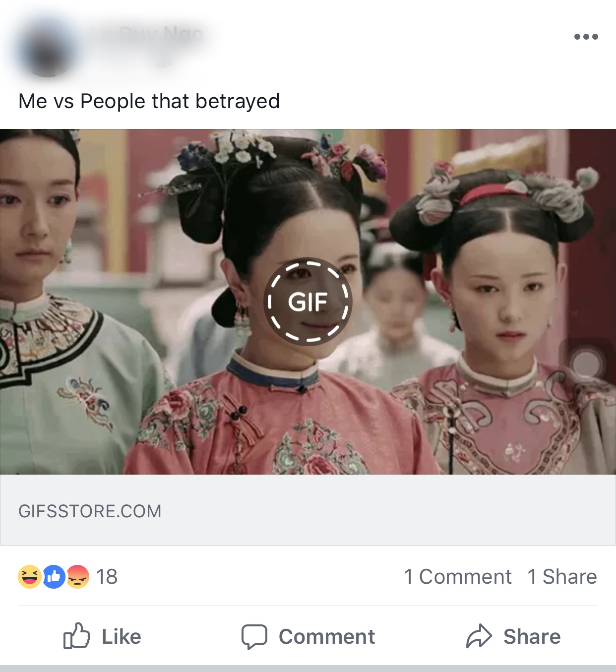Tap the blurred profile picture avatar
The image size is (616, 672).
click(48, 49)
